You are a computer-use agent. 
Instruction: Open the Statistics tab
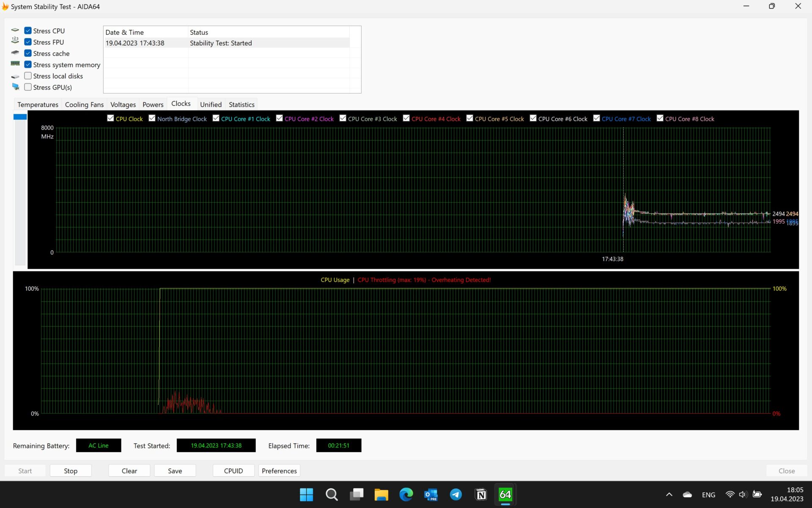(x=241, y=105)
